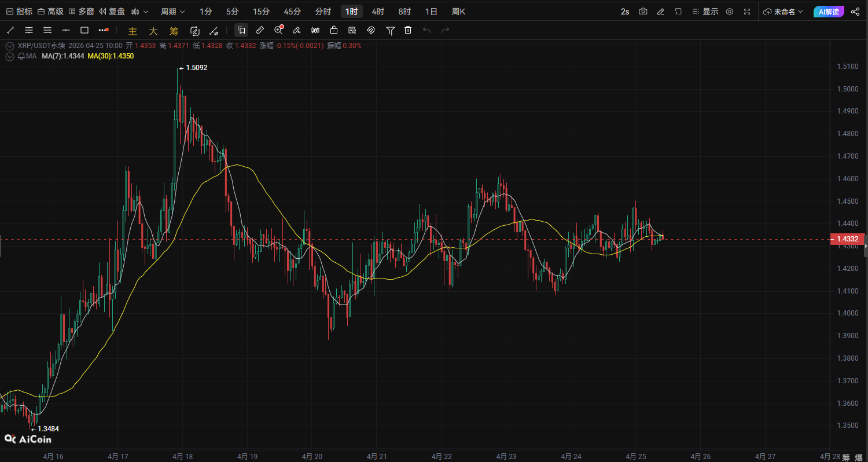This screenshot has width=868, height=462.
Task: Click the looped-arrows square icon after 筹
Action: pyautogui.click(x=195, y=31)
